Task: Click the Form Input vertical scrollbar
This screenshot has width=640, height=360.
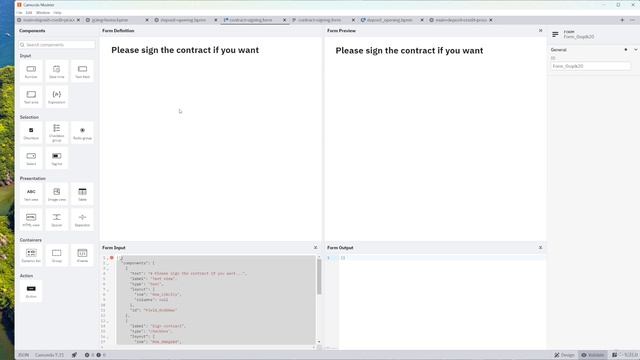Action: click(x=319, y=277)
